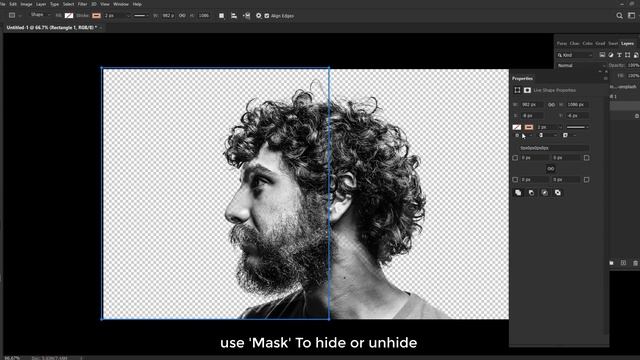
Task: Open the Properties panel menu icon
Action: click(x=606, y=78)
